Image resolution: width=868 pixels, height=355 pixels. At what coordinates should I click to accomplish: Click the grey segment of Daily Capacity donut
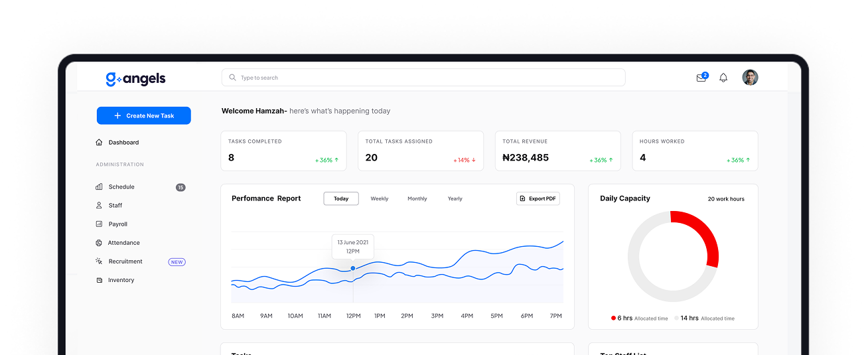point(637,272)
